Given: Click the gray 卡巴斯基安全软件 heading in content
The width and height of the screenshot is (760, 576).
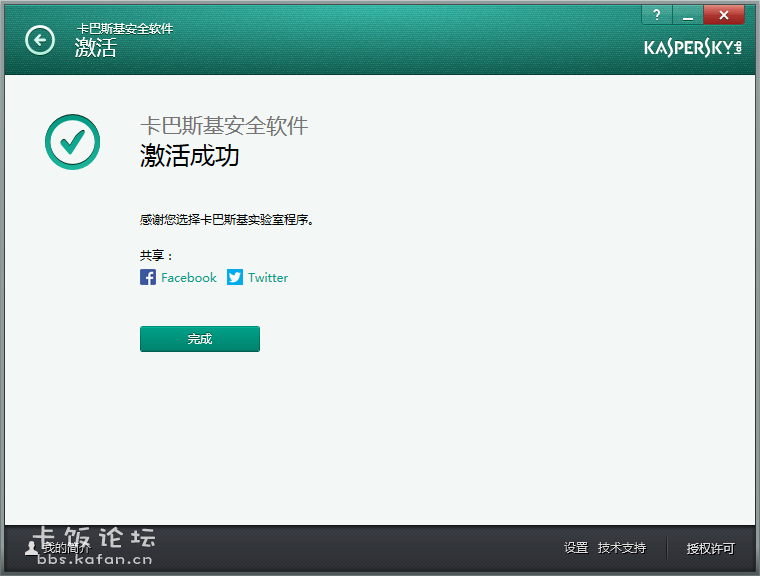Looking at the screenshot, I should point(224,126).
